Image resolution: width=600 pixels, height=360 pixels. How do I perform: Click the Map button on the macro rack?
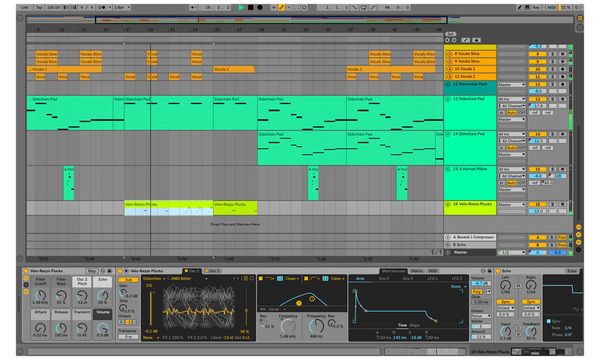click(x=92, y=271)
